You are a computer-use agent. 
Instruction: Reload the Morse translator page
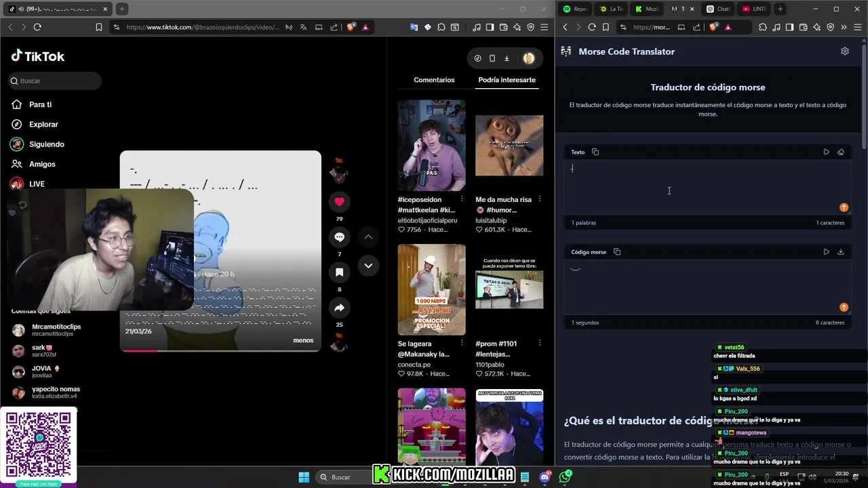[592, 27]
